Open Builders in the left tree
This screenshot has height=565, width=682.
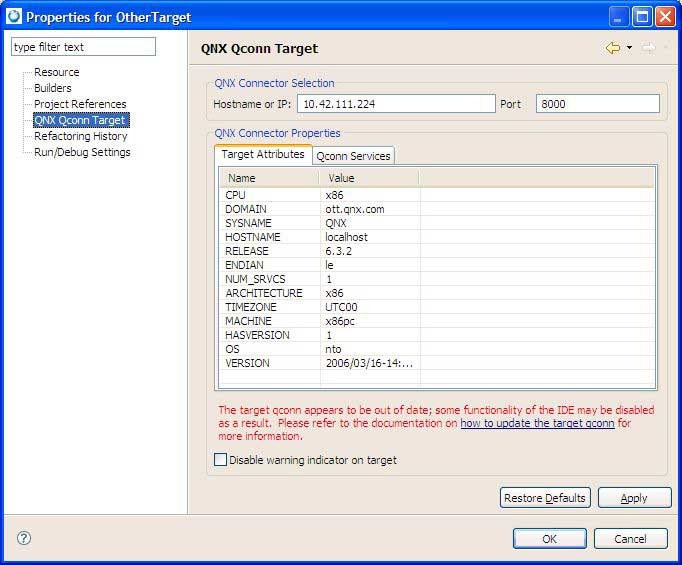tap(53, 88)
